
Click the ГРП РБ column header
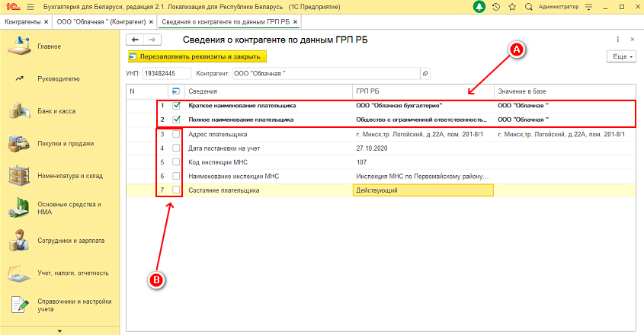coord(423,91)
